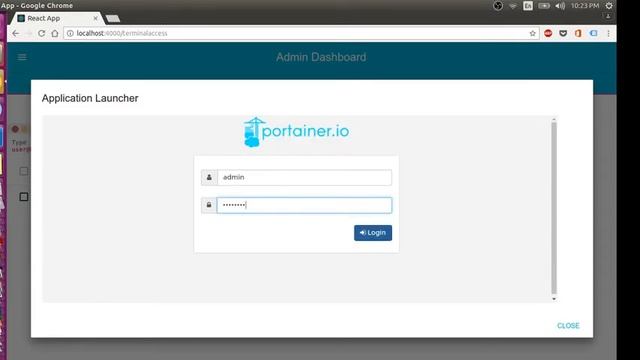Click the launcher frame vertical scrollbar

553,208
